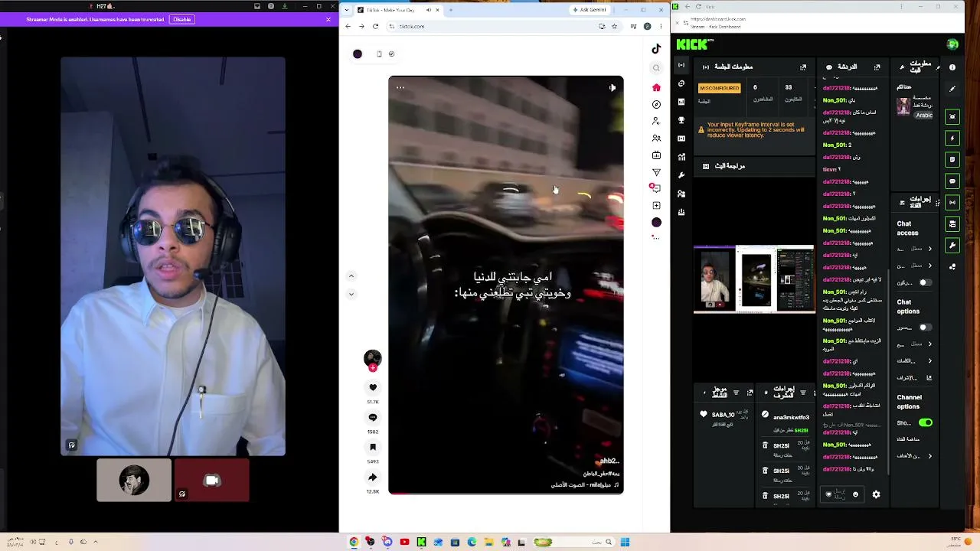The height and width of the screenshot is (551, 980).
Task: Open Kick app icon on taskbar
Action: [421, 542]
